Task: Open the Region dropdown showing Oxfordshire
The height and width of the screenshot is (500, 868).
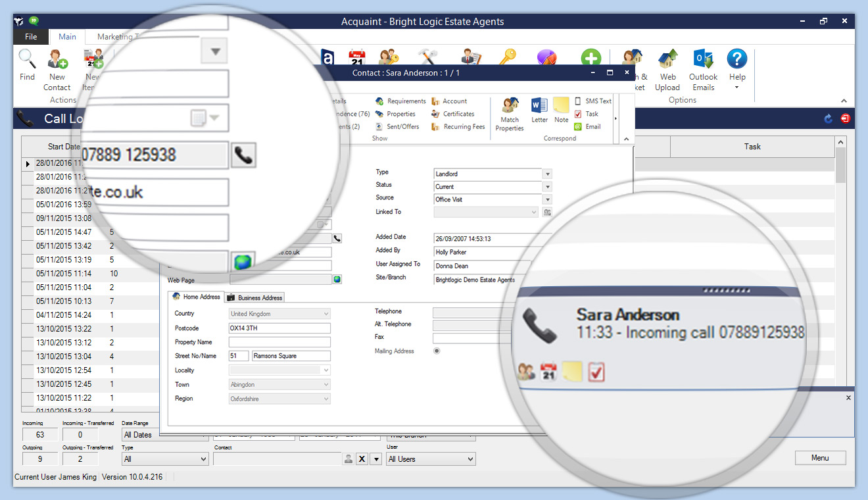Action: pos(326,399)
